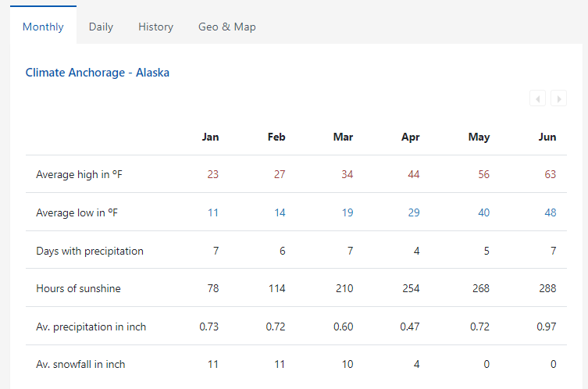Click the Climate Anchorage - Alaska heading link
The height and width of the screenshot is (389, 588).
tap(98, 73)
